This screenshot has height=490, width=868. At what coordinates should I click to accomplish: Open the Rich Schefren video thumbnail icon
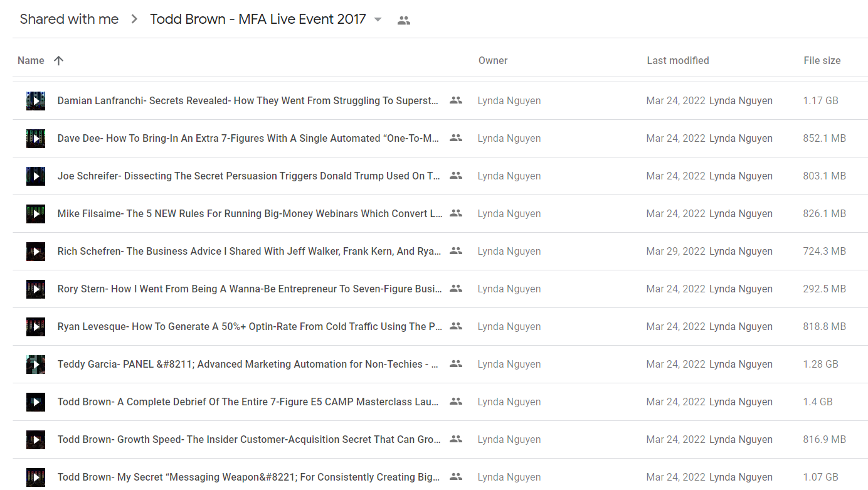click(36, 251)
